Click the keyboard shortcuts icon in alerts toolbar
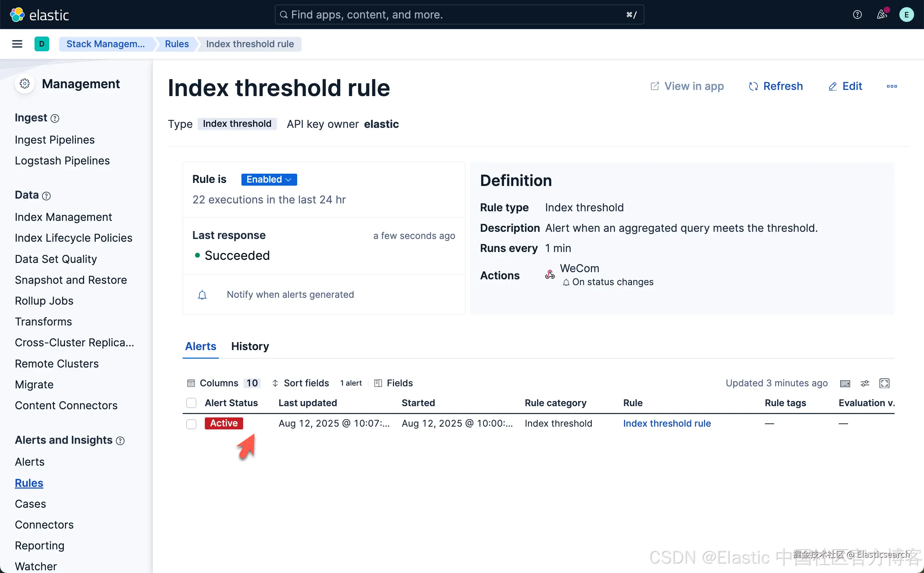Viewport: 924px width, 573px height. 845,384
